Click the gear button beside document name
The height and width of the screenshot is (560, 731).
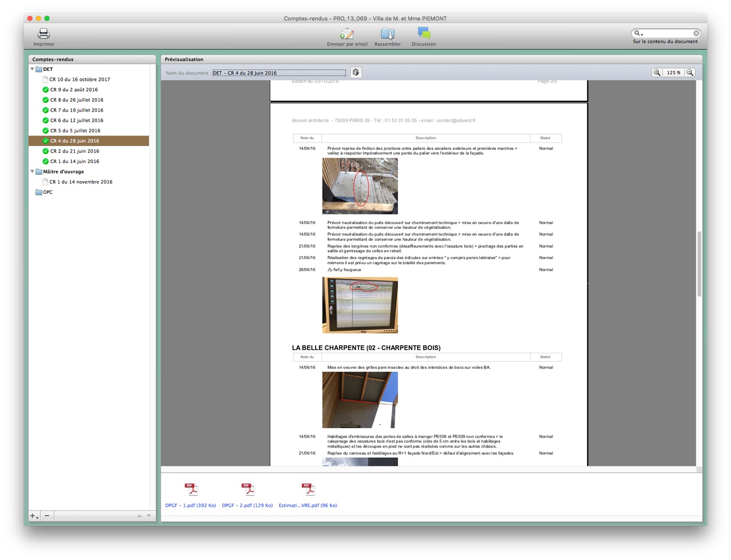(x=356, y=72)
